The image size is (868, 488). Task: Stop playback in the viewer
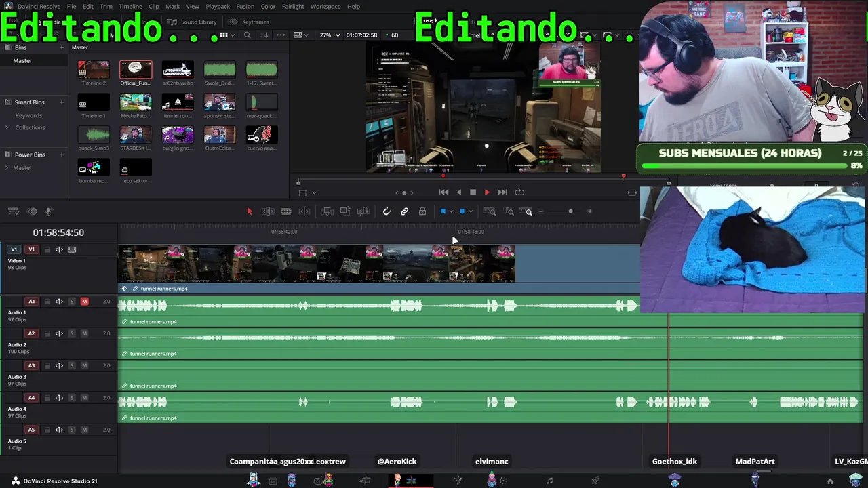point(473,192)
